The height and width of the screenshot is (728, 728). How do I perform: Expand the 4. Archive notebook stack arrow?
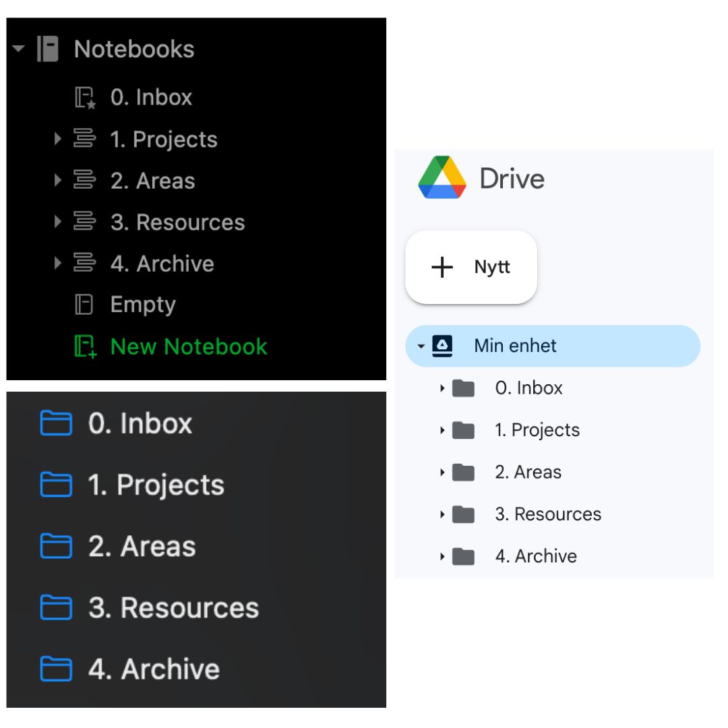58,263
